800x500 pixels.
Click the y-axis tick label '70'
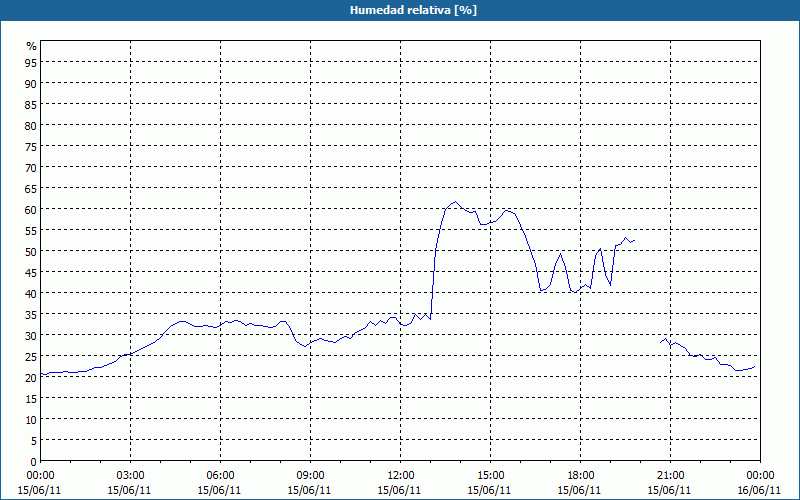(31, 167)
